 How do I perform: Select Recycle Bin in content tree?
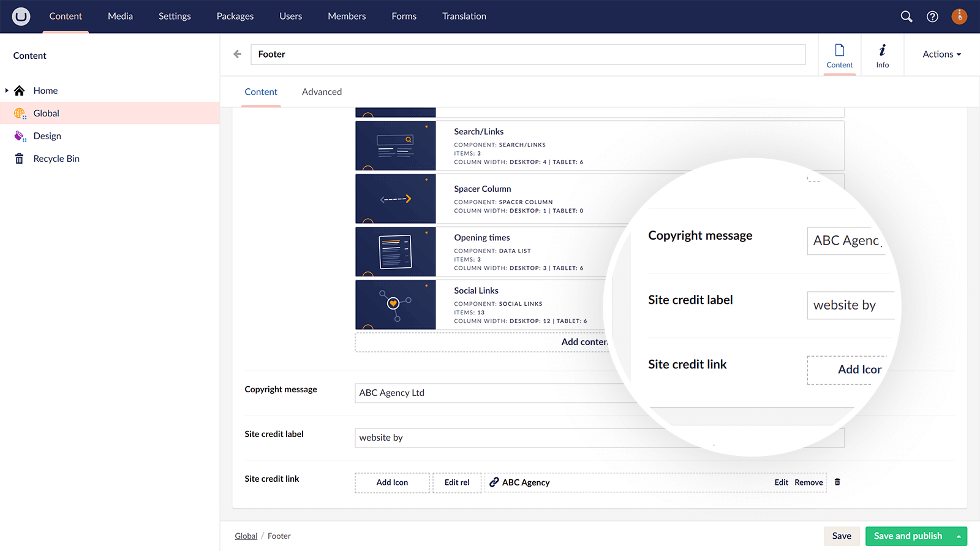coord(56,159)
